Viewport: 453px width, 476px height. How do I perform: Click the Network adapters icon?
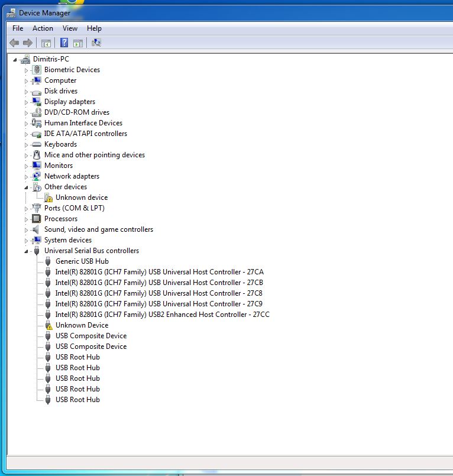coord(37,176)
